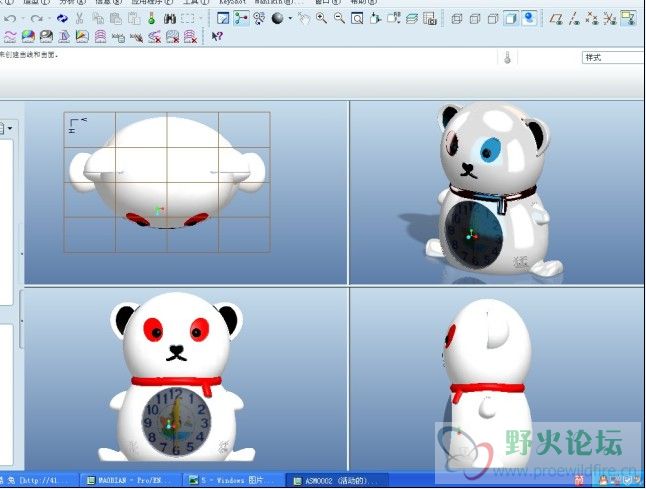Image resolution: width=646 pixels, height=489 pixels.
Task: Toggle the enhanced realism blue icon
Action: 529,19
